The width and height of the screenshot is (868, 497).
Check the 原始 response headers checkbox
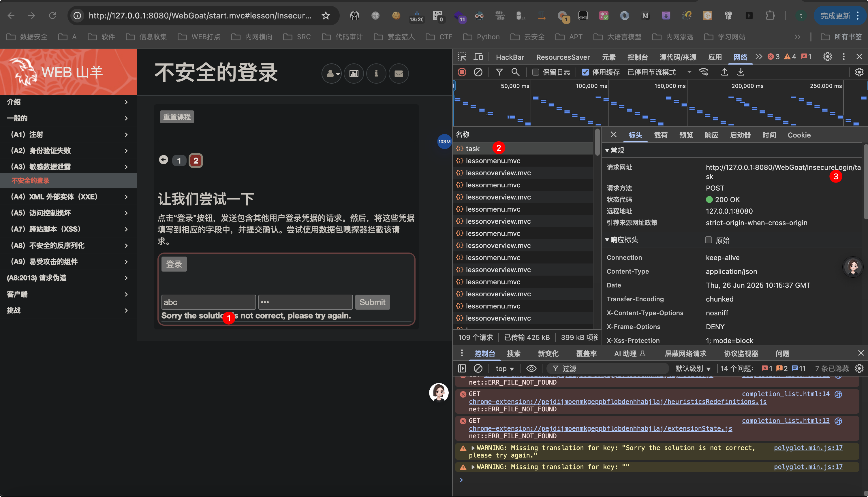pos(709,240)
